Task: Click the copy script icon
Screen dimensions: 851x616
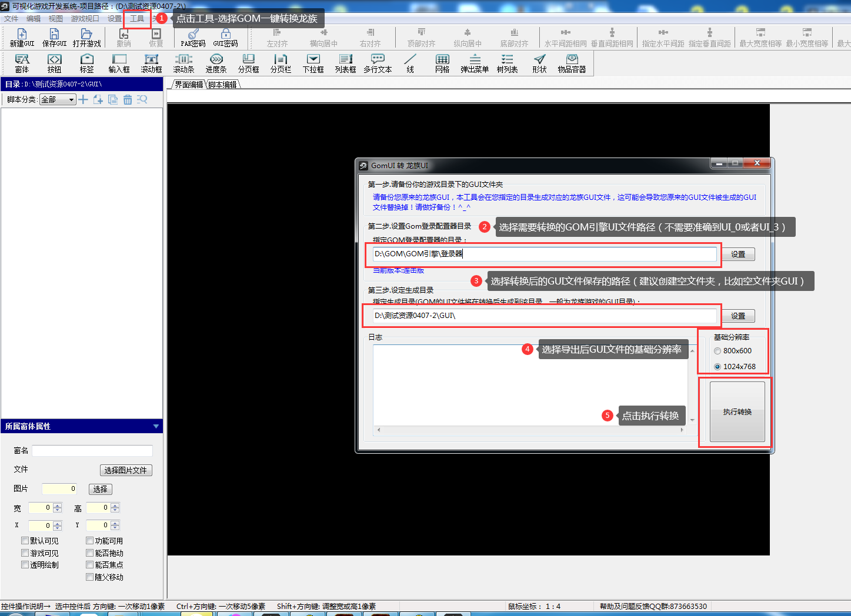Action: 113,99
